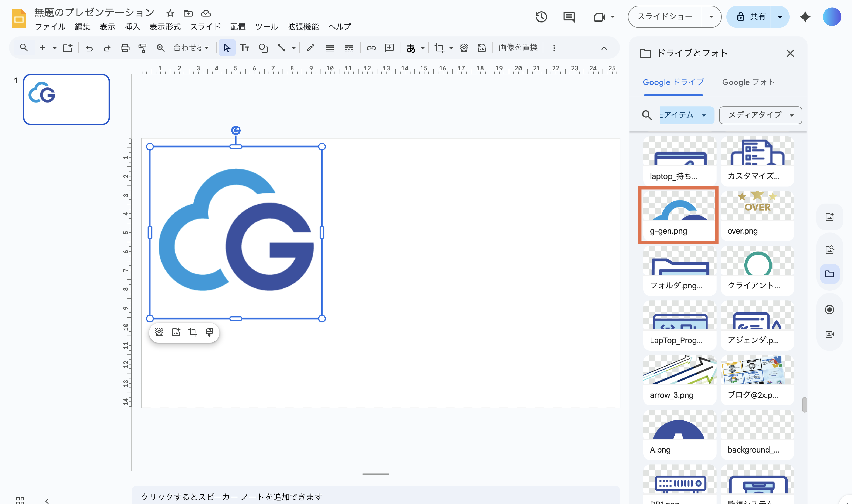Click the insert link icon
The width and height of the screenshot is (852, 504).
(x=371, y=48)
